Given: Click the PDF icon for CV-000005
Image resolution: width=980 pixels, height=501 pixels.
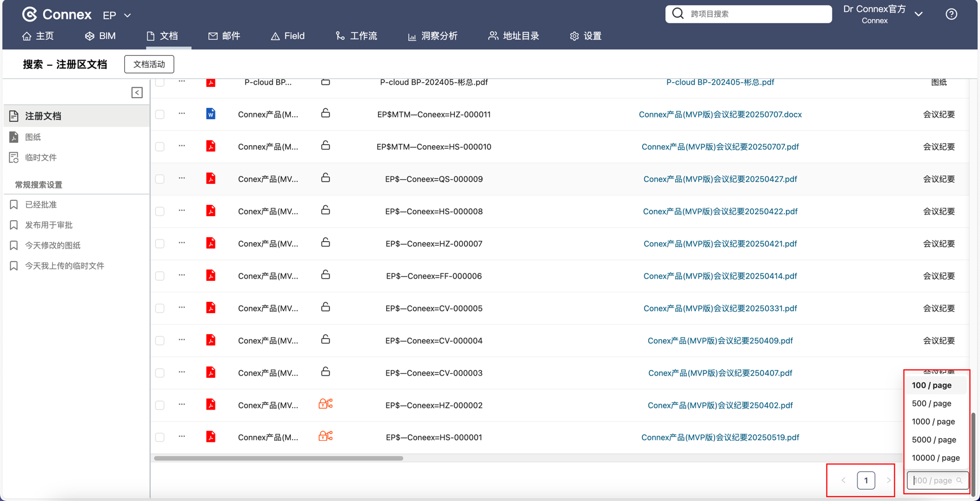Looking at the screenshot, I should [x=210, y=308].
